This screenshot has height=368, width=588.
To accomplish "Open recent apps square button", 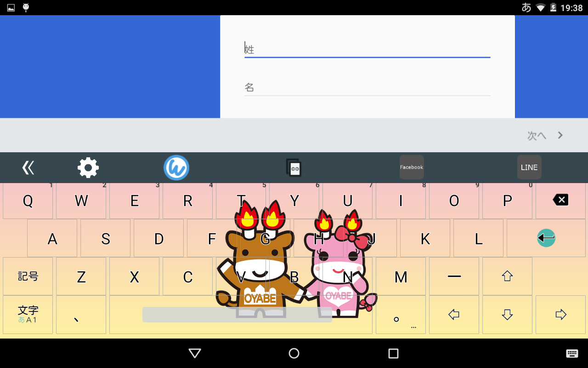I will 393,353.
